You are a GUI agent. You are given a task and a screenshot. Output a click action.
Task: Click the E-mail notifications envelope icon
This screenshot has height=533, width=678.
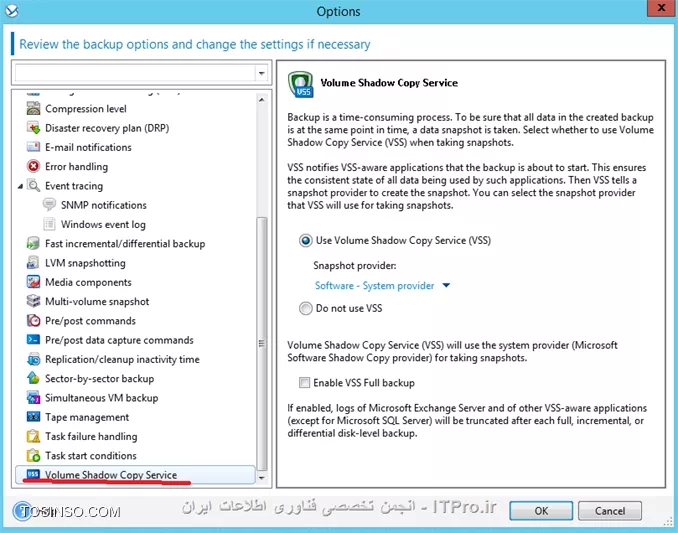(33, 147)
